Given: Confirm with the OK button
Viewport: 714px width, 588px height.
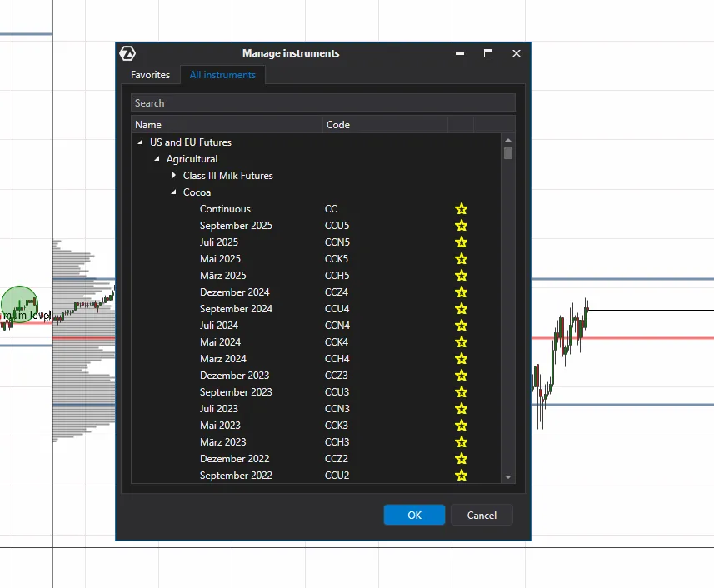Looking at the screenshot, I should click(414, 515).
